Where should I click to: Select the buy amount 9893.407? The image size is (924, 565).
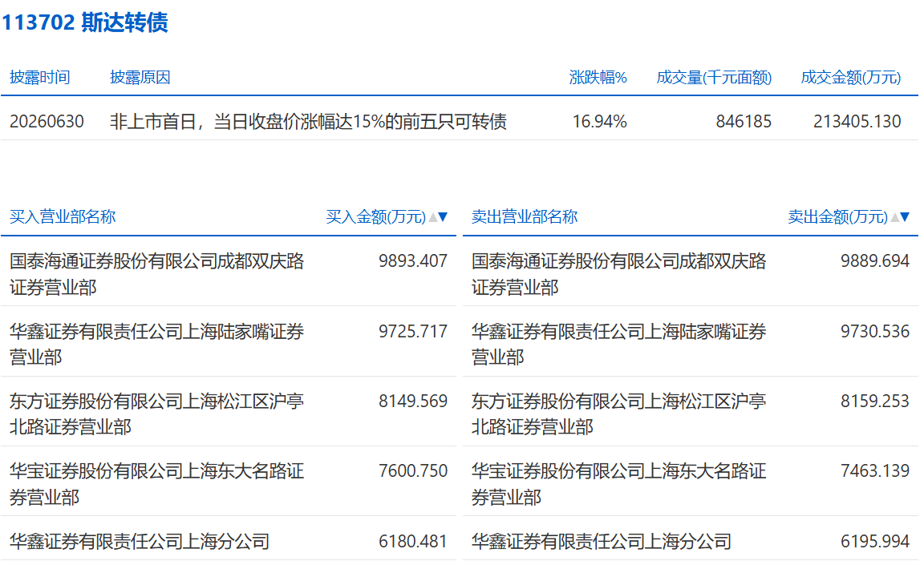click(x=413, y=260)
